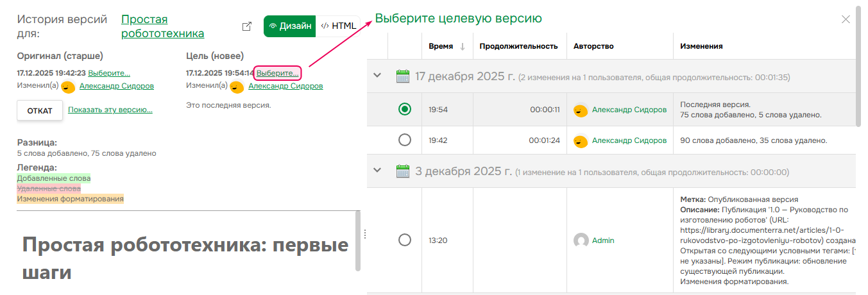Image resolution: width=868 pixels, height=295 pixels.
Task: Click Выберите link for the target version
Action: (277, 73)
